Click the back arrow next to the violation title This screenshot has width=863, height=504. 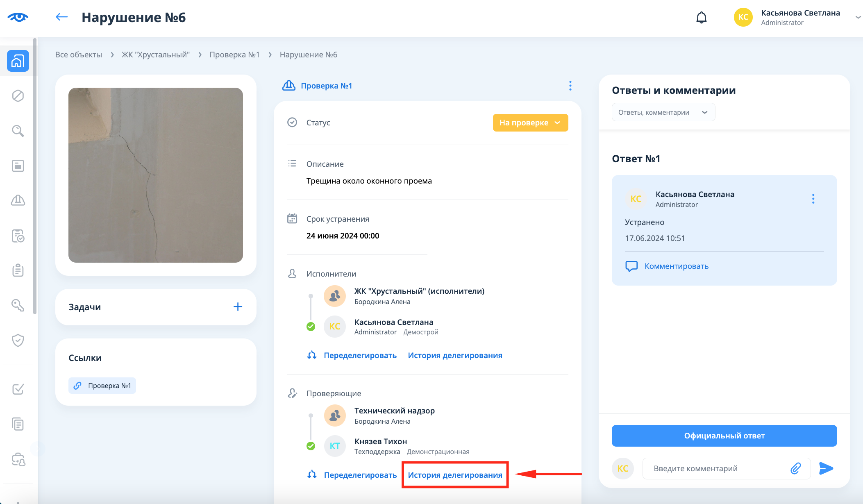61,17
